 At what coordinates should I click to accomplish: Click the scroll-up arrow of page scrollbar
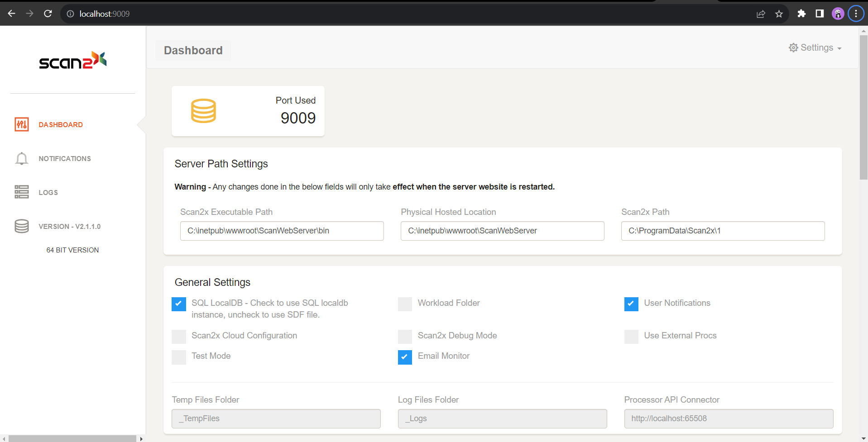pos(863,31)
